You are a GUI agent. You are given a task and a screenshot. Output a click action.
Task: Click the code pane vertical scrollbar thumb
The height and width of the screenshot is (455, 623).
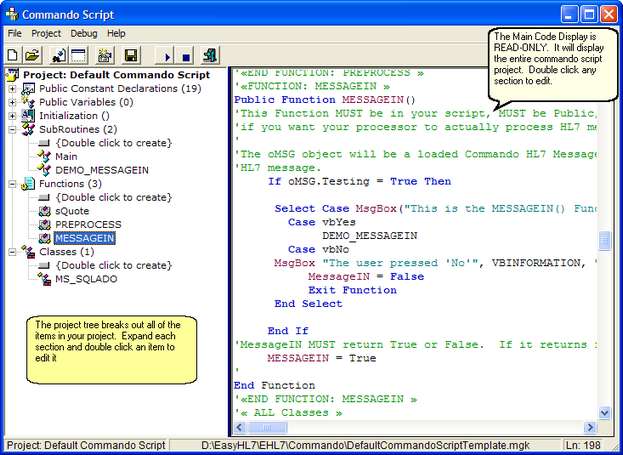click(604, 241)
